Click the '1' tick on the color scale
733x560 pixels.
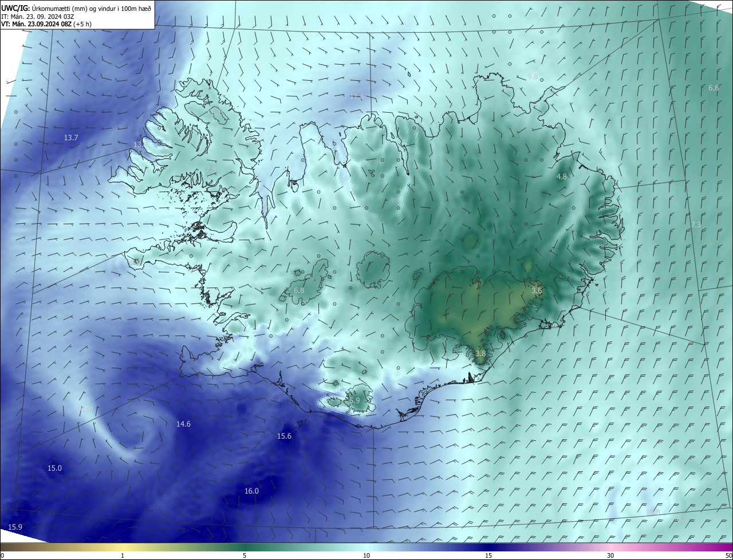[123, 555]
